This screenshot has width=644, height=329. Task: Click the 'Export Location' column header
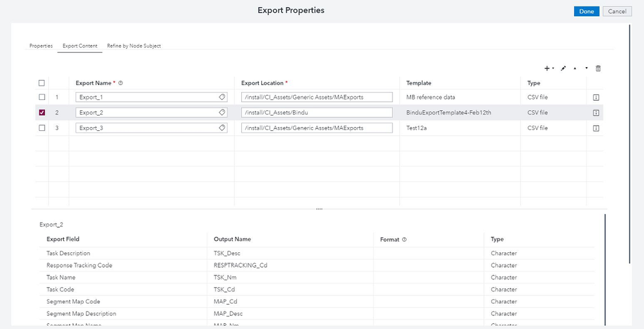pyautogui.click(x=262, y=83)
